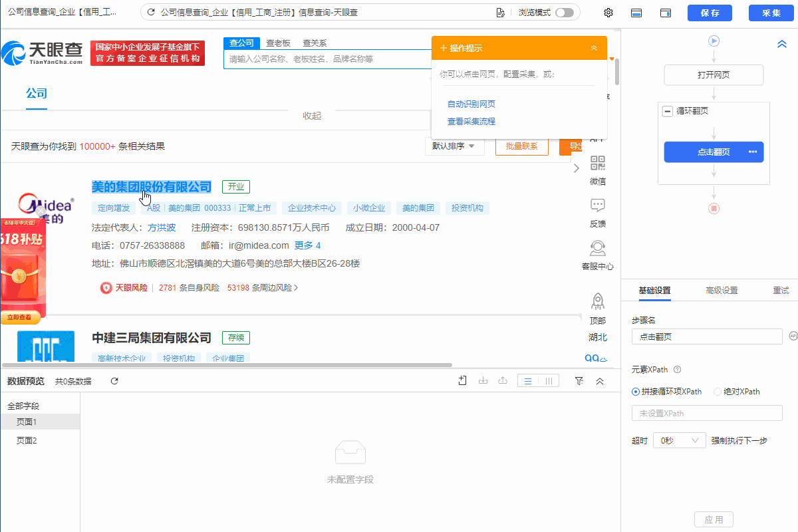Click the 自动识别网页 link
Screen dimensions: 798x532
[471, 104]
